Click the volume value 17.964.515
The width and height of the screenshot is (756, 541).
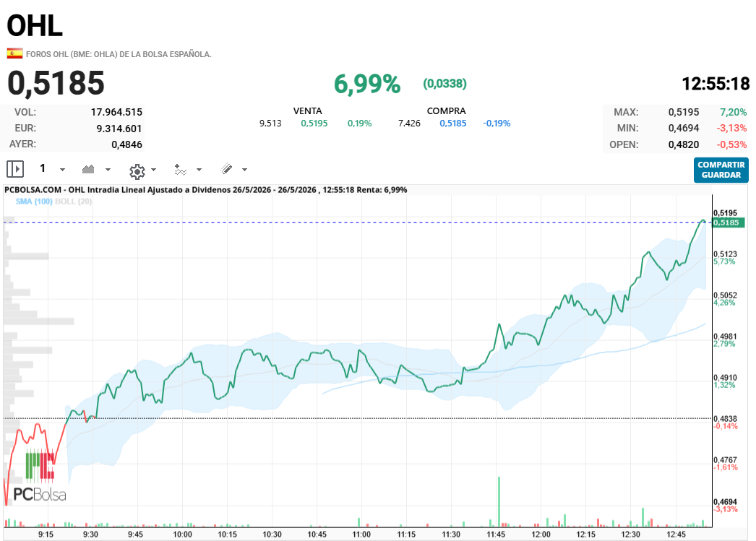(116, 112)
